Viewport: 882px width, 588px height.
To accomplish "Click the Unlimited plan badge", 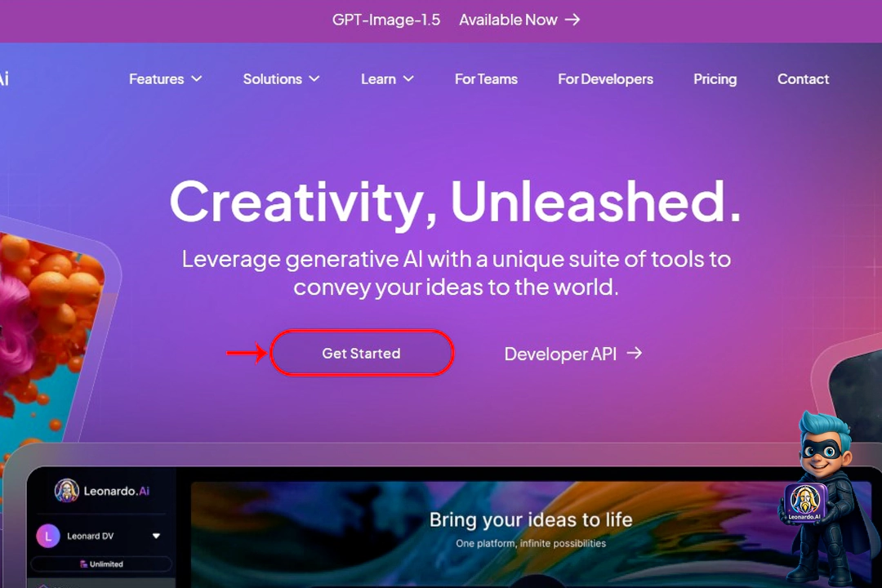I will (101, 563).
